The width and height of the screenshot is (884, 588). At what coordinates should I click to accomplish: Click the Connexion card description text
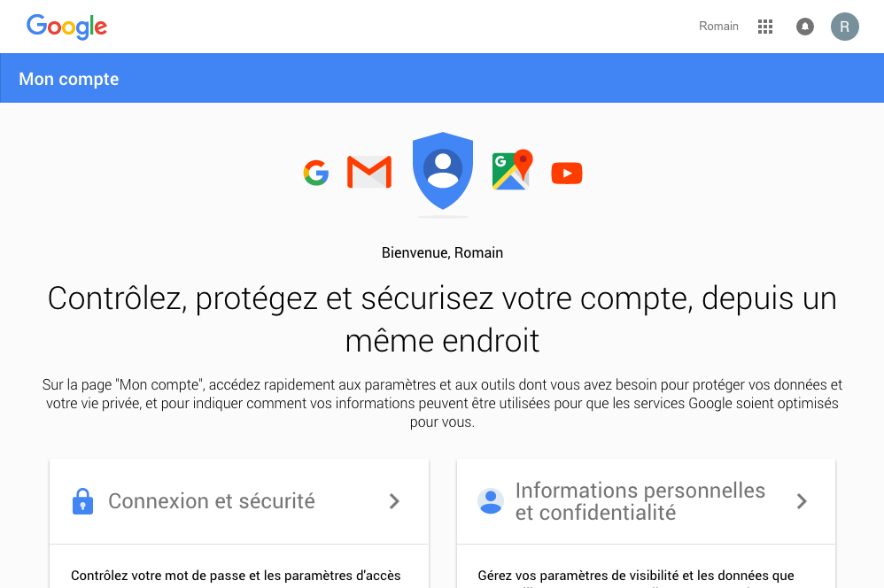[x=237, y=575]
